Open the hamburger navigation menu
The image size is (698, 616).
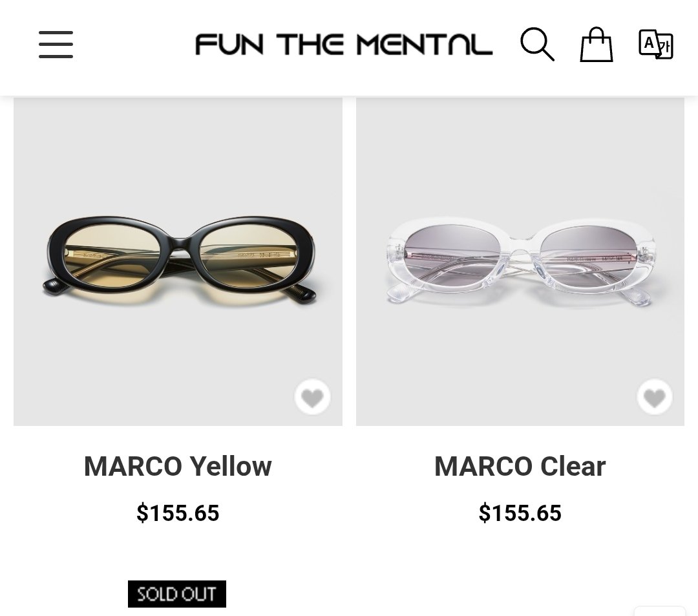[56, 45]
